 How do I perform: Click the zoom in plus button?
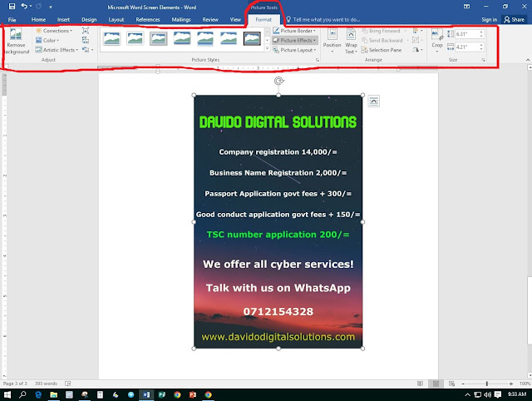click(511, 384)
